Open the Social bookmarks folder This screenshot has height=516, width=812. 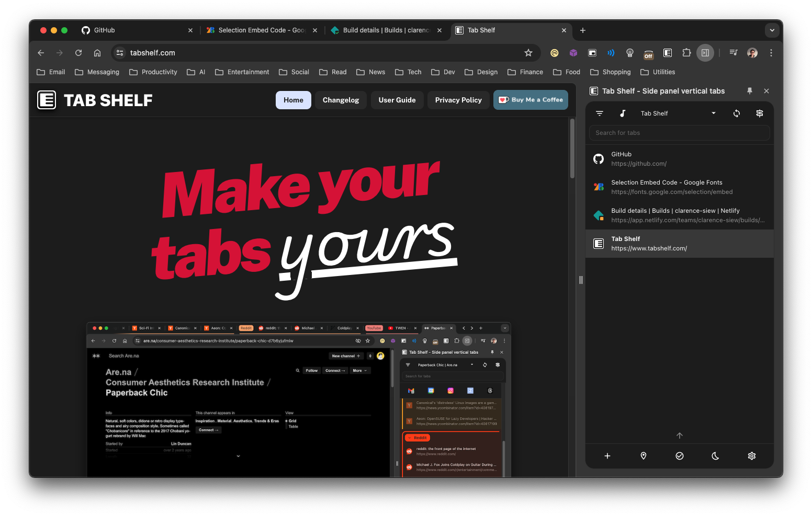coord(294,72)
